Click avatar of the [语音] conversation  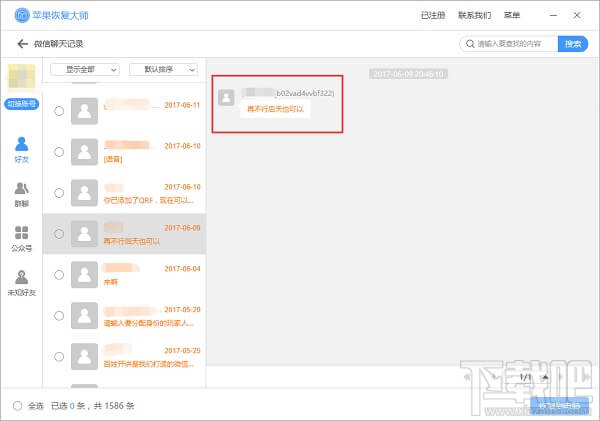(84, 152)
